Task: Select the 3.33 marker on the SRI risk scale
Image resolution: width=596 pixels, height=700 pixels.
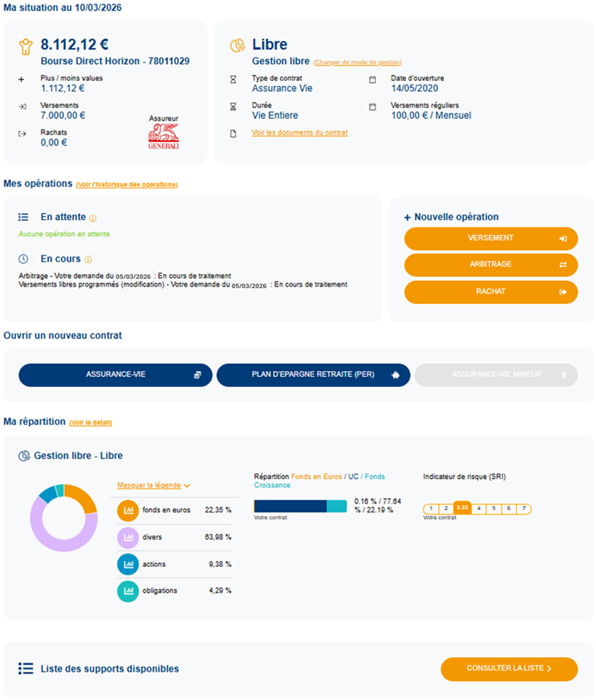Action: [x=463, y=508]
